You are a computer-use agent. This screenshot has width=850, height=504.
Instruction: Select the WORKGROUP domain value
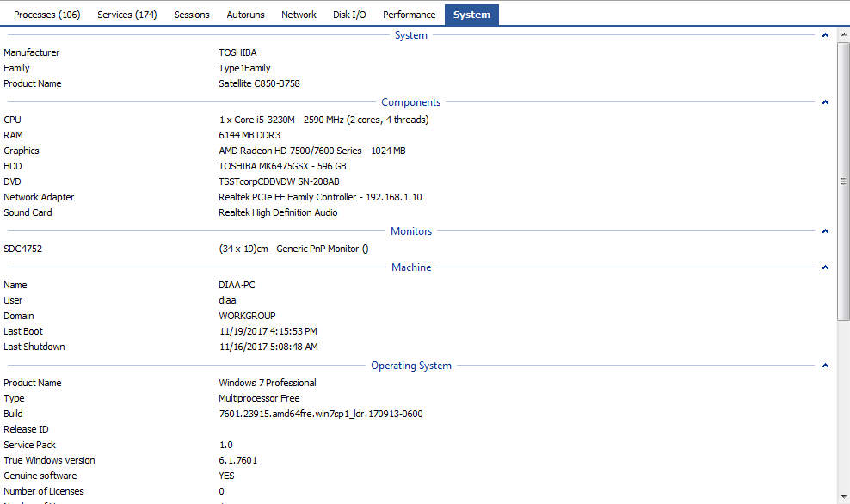click(x=247, y=316)
